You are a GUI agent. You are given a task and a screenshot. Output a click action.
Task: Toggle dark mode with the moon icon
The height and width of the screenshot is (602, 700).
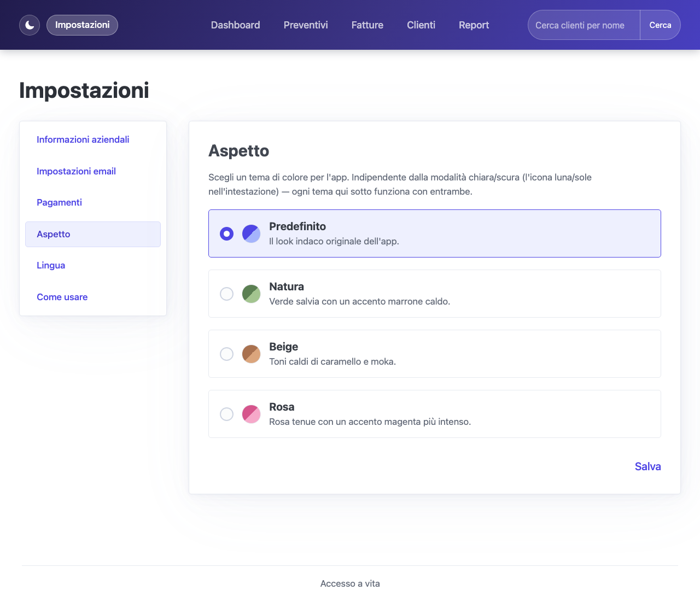(30, 25)
